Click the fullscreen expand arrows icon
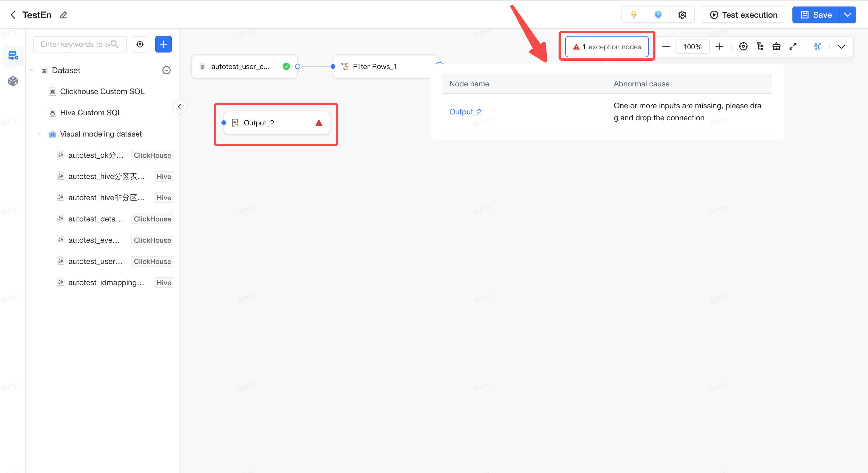The width and height of the screenshot is (868, 473). (793, 47)
